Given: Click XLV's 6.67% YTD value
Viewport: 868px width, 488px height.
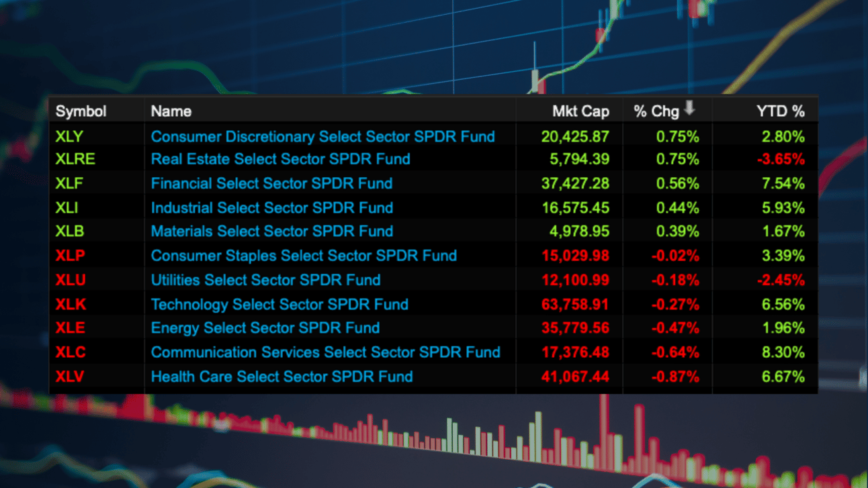Looking at the screenshot, I should coord(783,377).
